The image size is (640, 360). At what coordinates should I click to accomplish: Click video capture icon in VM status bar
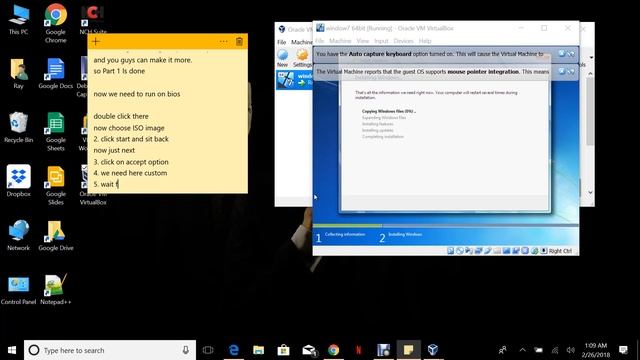pos(516,251)
